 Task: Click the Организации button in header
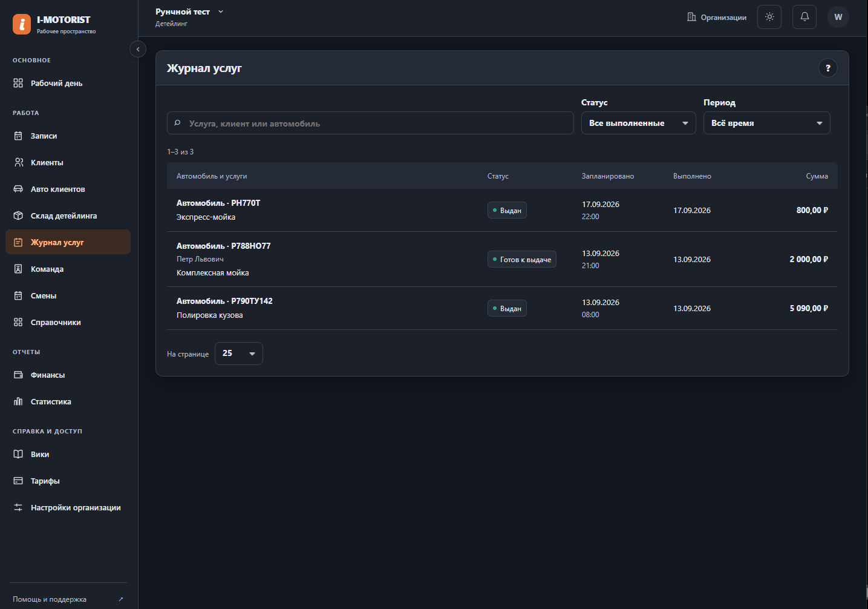(717, 18)
